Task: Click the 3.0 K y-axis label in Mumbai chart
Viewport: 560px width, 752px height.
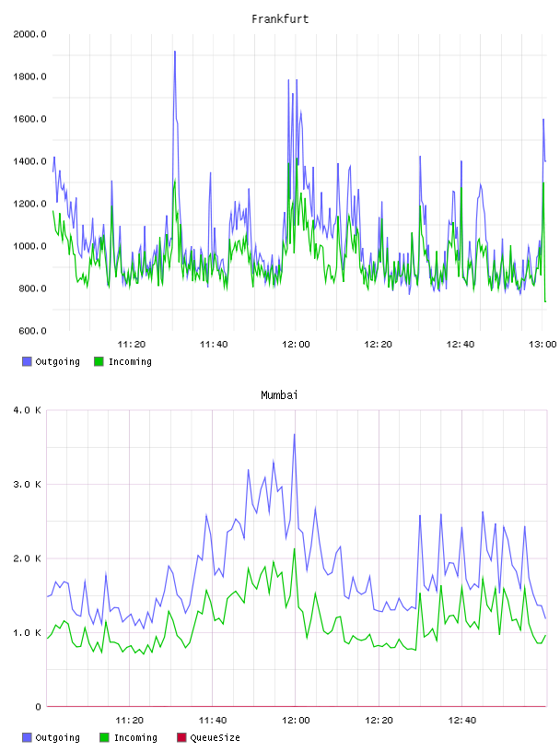Action: coord(28,485)
